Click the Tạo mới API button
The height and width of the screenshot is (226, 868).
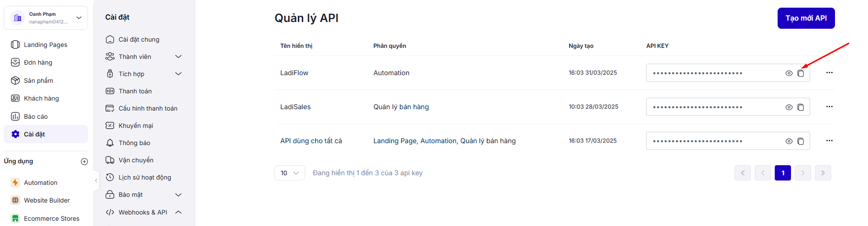pos(806,18)
